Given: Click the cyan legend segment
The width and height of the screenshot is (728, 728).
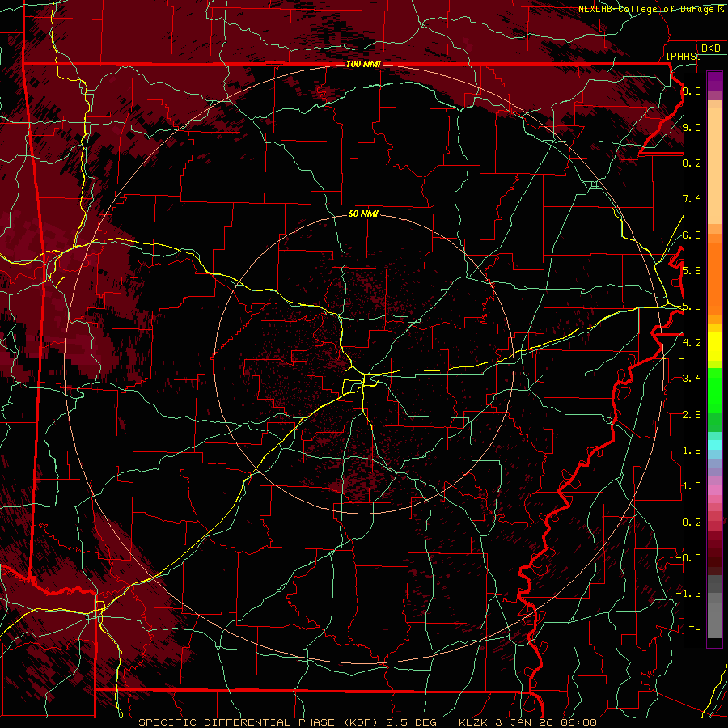Looking at the screenshot, I should (x=714, y=445).
